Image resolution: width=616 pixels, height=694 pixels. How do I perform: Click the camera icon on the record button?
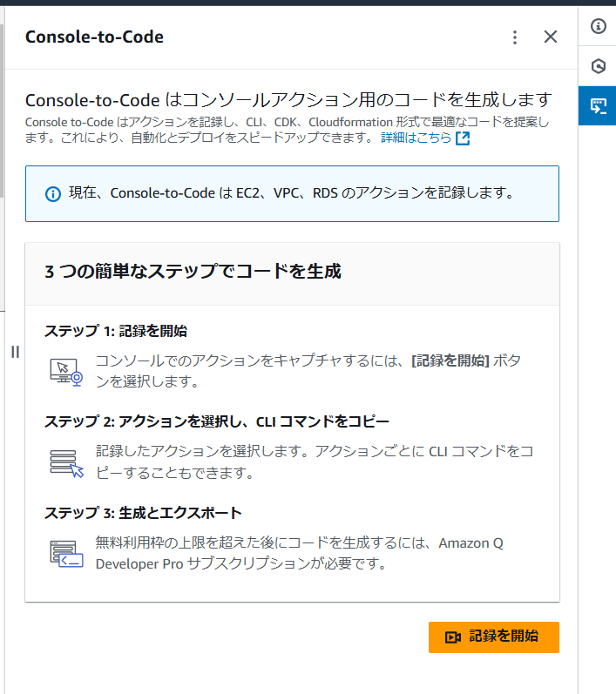452,637
